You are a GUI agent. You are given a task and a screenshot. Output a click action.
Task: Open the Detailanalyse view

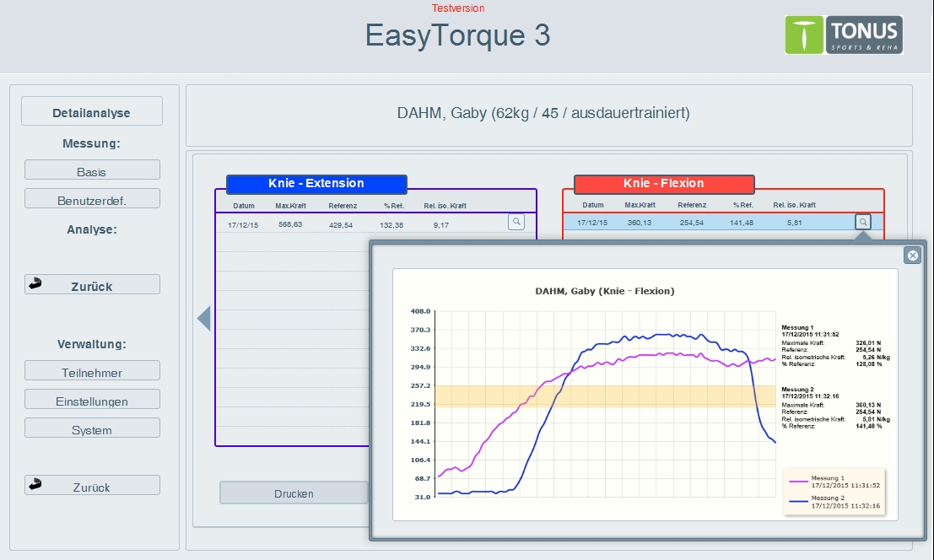point(92,111)
